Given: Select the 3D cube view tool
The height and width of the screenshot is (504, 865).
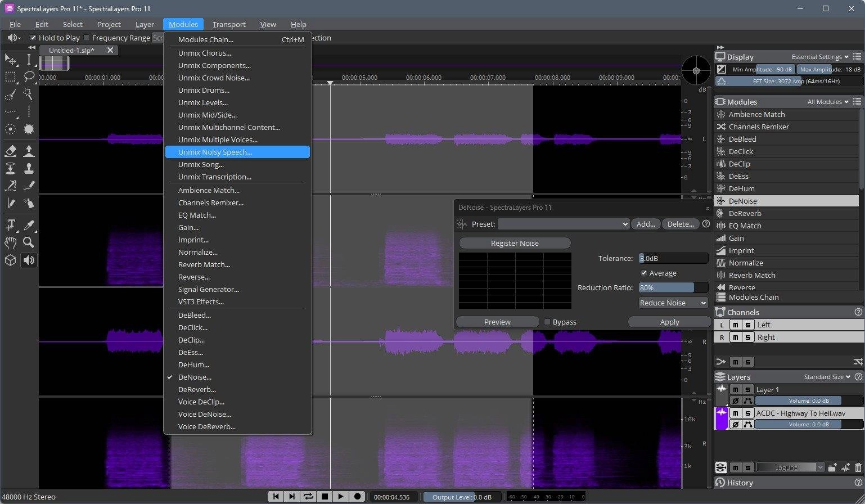Looking at the screenshot, I should (x=10, y=260).
